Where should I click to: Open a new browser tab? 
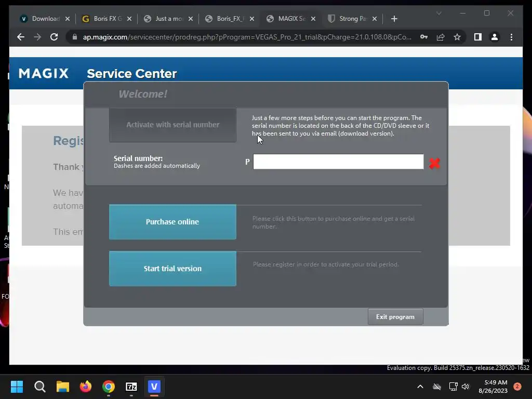pos(394,19)
